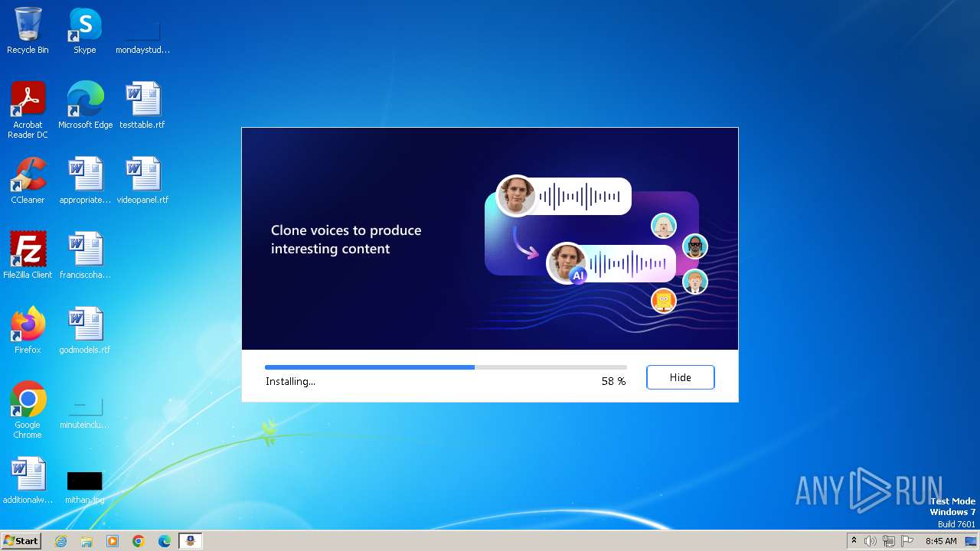
Task: Select testtable.rtf desktop file
Action: [142, 106]
